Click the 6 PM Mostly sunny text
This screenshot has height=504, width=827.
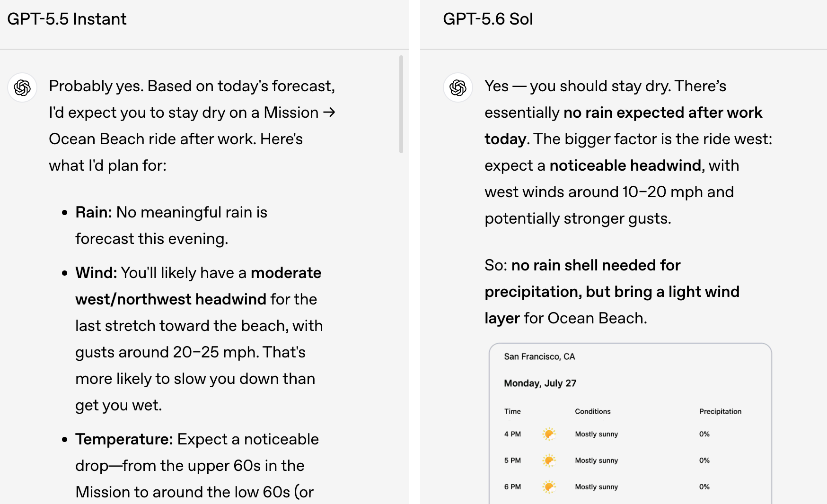(596, 487)
